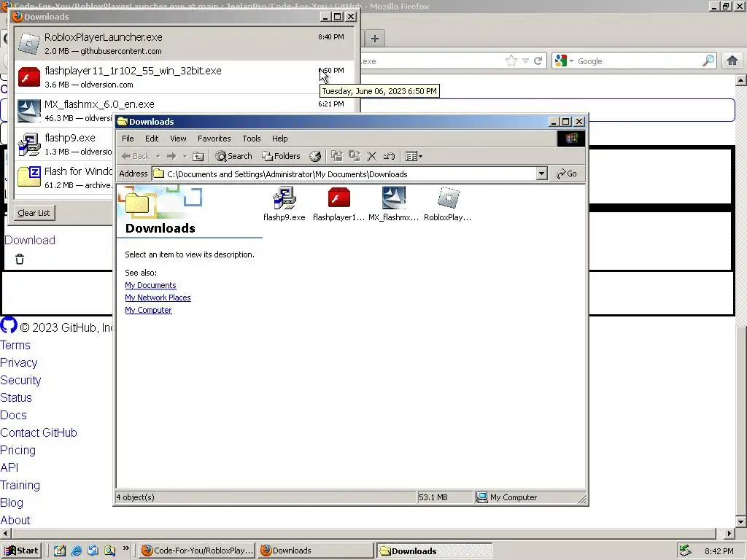Follow the My Documents link
747x560 pixels.
coord(150,285)
